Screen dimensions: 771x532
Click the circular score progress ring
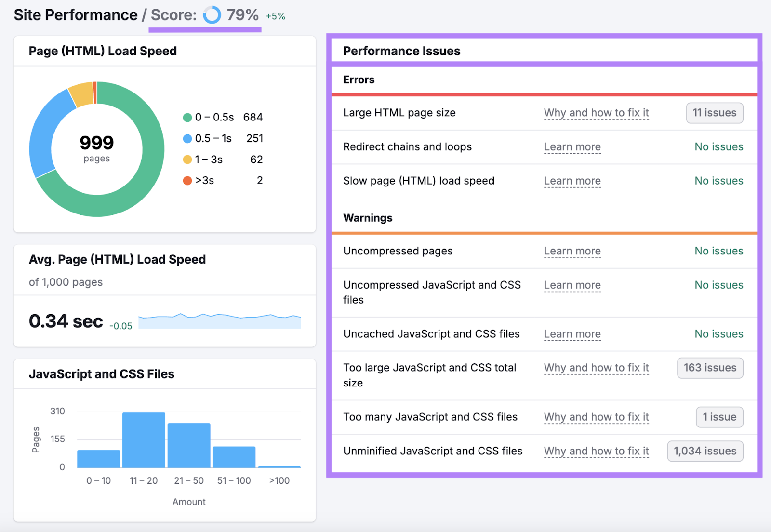point(212,15)
